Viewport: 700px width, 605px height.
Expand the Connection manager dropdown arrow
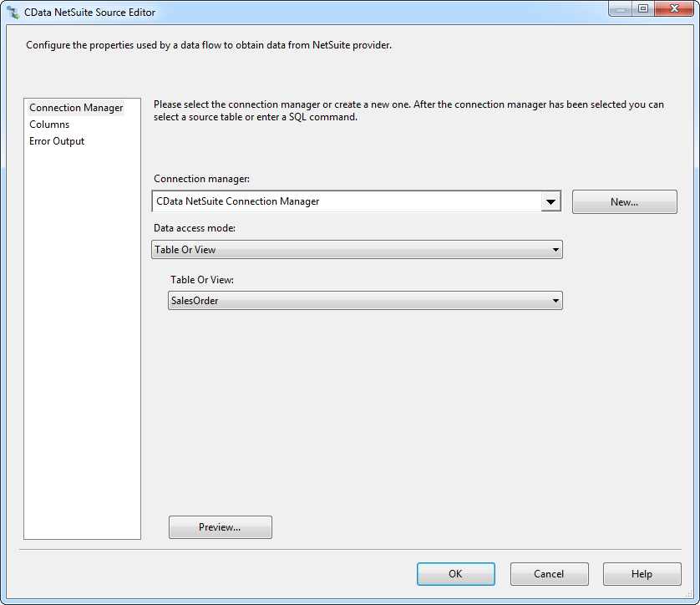coord(550,201)
